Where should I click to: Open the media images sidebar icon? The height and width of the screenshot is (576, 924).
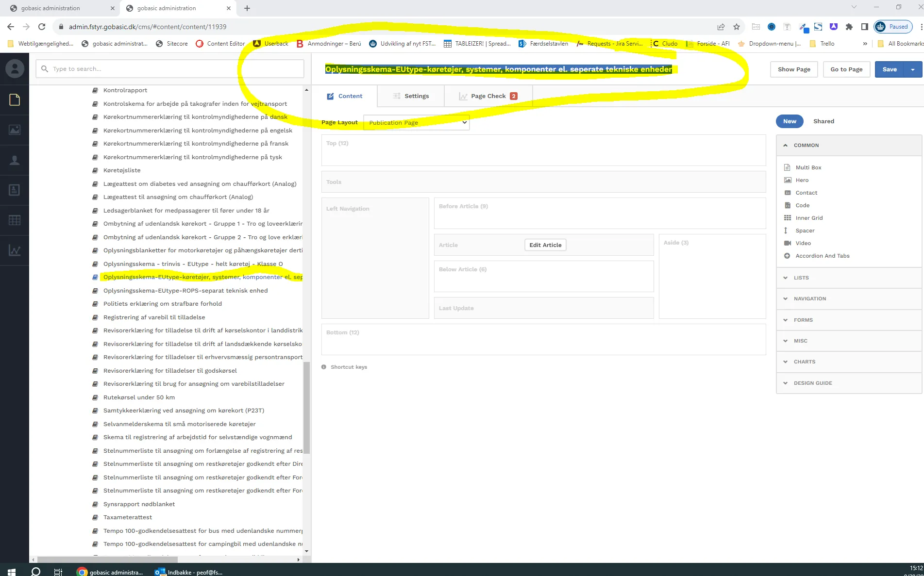pos(15,130)
